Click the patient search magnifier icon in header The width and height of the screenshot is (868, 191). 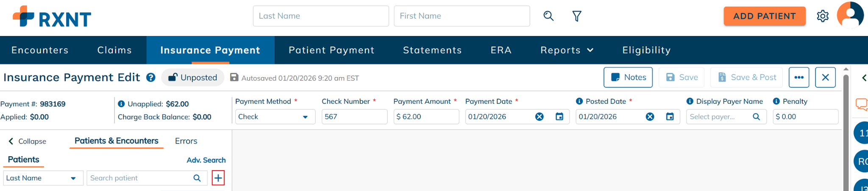coord(548,16)
